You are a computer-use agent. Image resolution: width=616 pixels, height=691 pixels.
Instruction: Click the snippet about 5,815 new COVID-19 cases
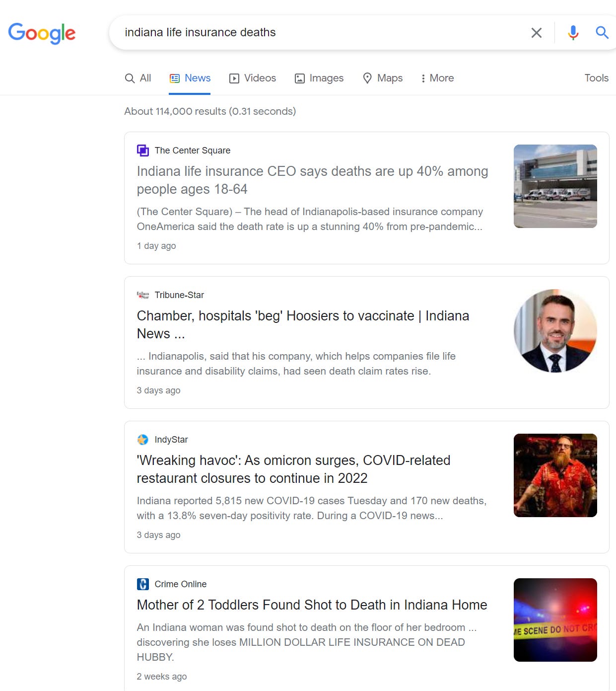(x=312, y=508)
